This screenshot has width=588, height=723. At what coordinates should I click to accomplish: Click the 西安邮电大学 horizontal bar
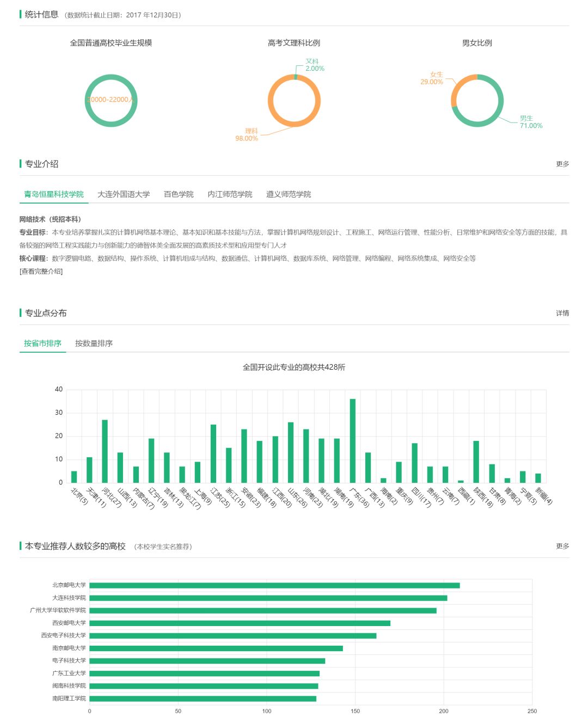pyautogui.click(x=240, y=623)
